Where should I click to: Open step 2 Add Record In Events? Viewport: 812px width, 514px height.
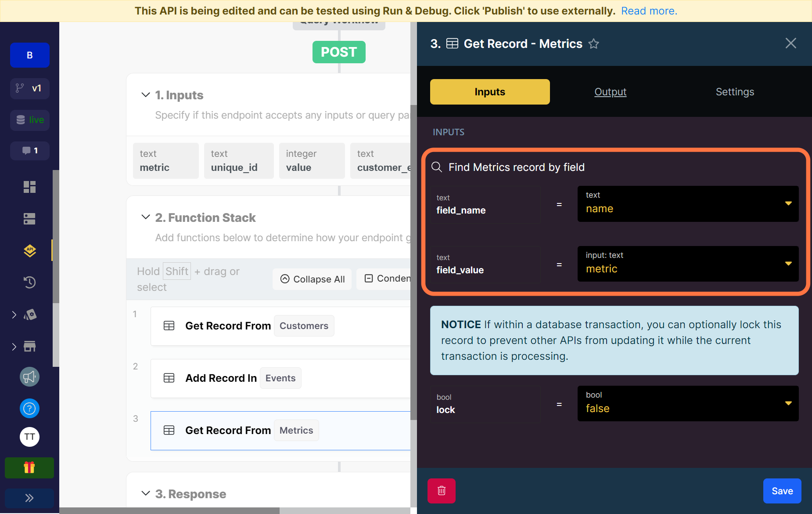[x=280, y=378]
